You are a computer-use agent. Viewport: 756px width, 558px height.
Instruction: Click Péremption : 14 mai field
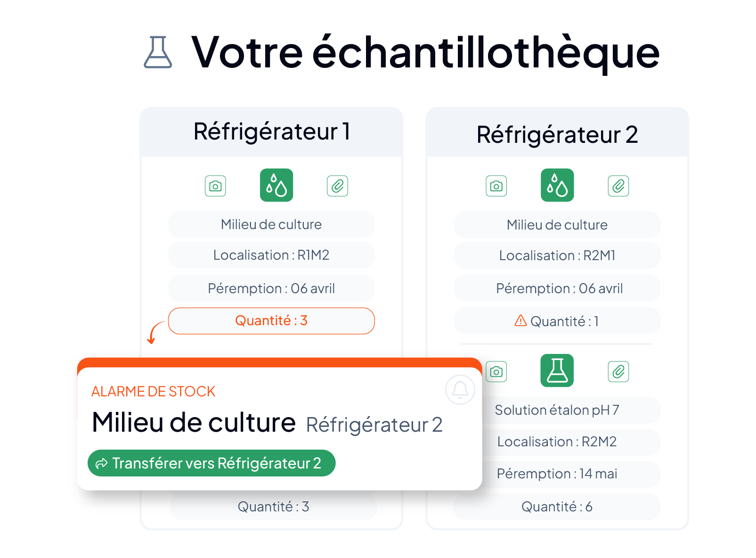pos(557,474)
